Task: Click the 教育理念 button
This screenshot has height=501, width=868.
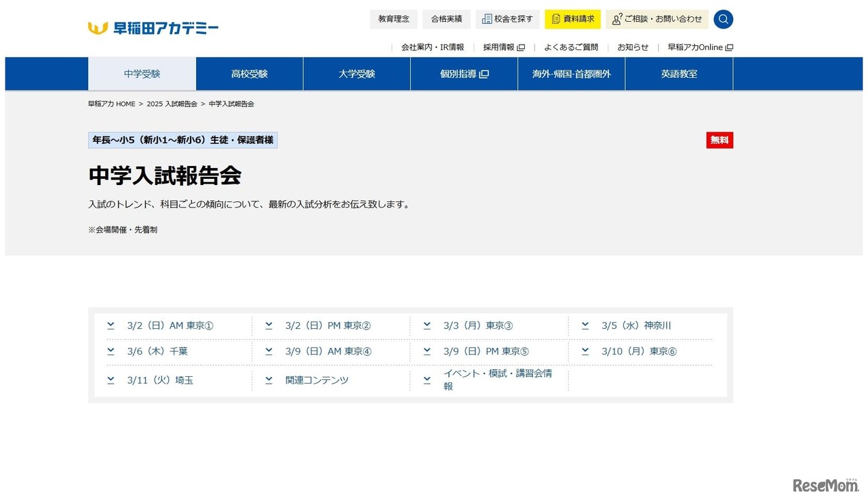Action: (x=393, y=19)
